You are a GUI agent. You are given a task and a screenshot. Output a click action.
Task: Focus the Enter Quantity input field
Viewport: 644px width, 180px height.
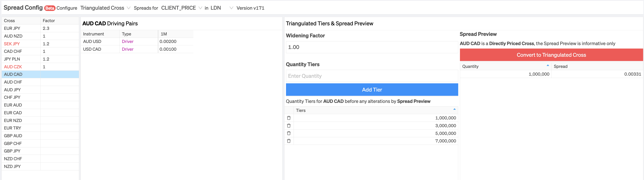point(372,76)
